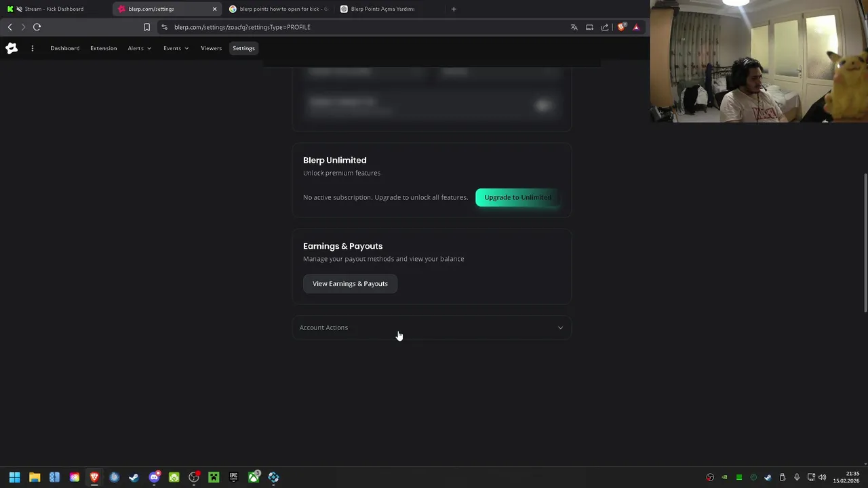
Task: Click the Upgrade to Unlimited button
Action: [x=517, y=197]
